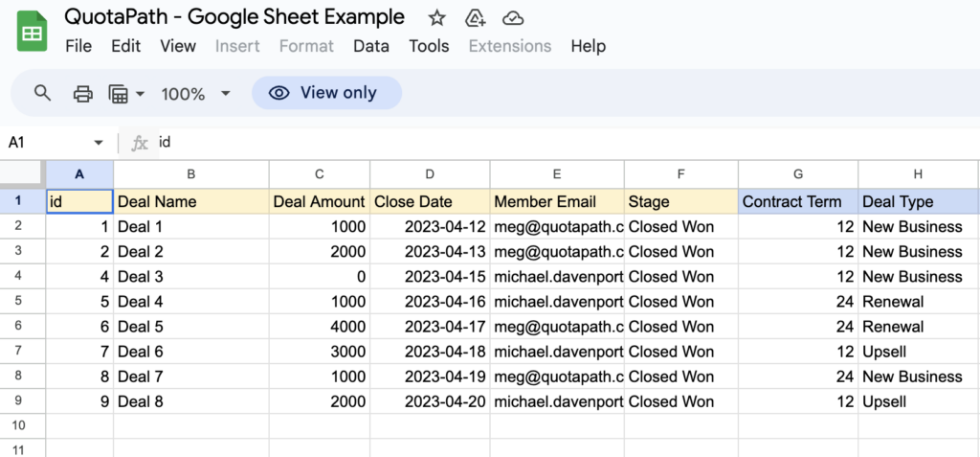Image resolution: width=980 pixels, height=457 pixels.
Task: Click the Close Date header cell
Action: 430,201
